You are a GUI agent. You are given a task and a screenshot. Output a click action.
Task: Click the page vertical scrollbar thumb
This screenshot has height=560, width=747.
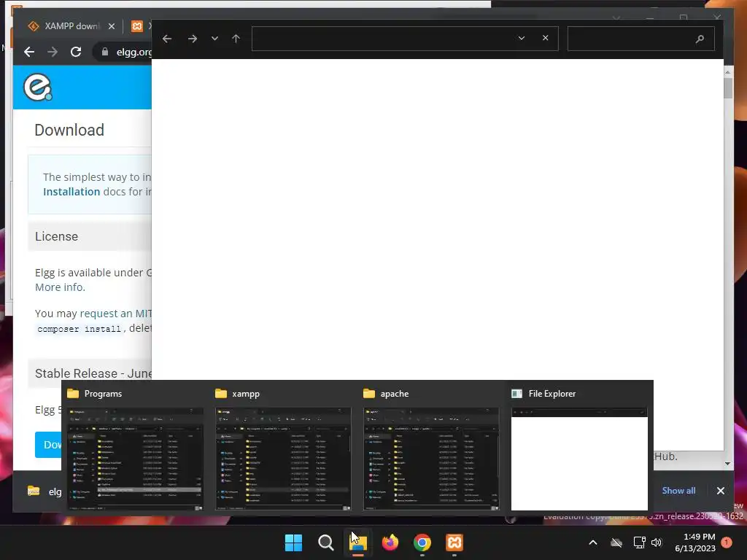[x=728, y=87]
